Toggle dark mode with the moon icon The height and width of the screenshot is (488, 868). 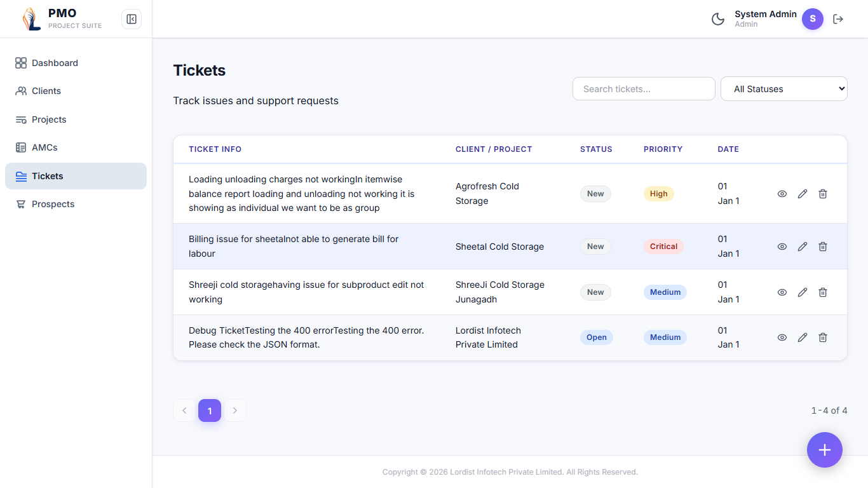[x=718, y=19]
